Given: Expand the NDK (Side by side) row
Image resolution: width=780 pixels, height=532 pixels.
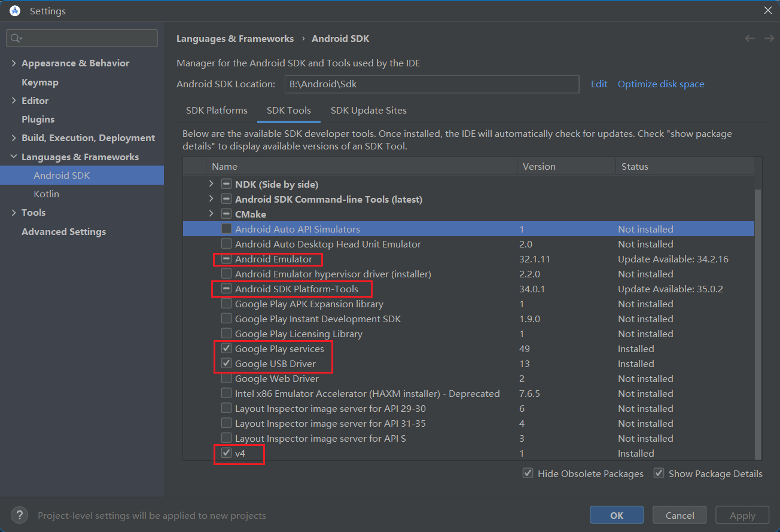Looking at the screenshot, I should pyautogui.click(x=211, y=184).
